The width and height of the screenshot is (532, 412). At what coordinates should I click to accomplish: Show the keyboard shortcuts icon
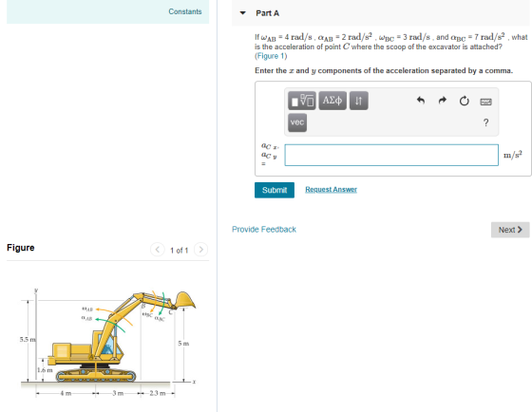[485, 102]
